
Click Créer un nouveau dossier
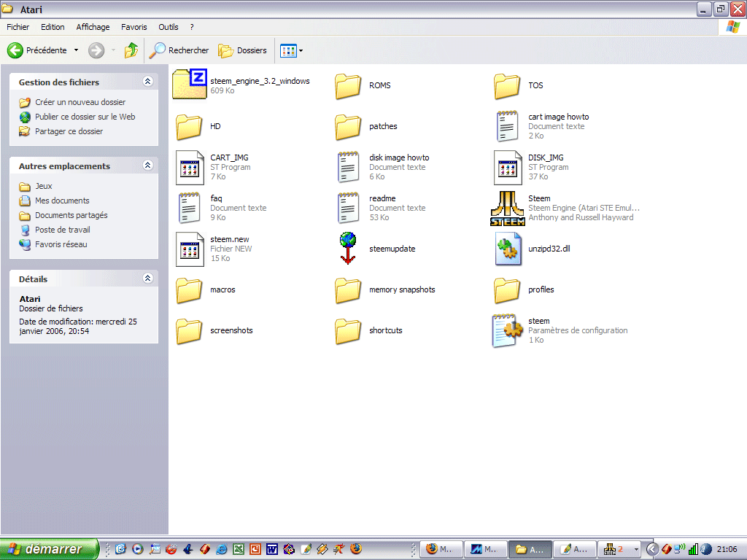[x=72, y=102]
